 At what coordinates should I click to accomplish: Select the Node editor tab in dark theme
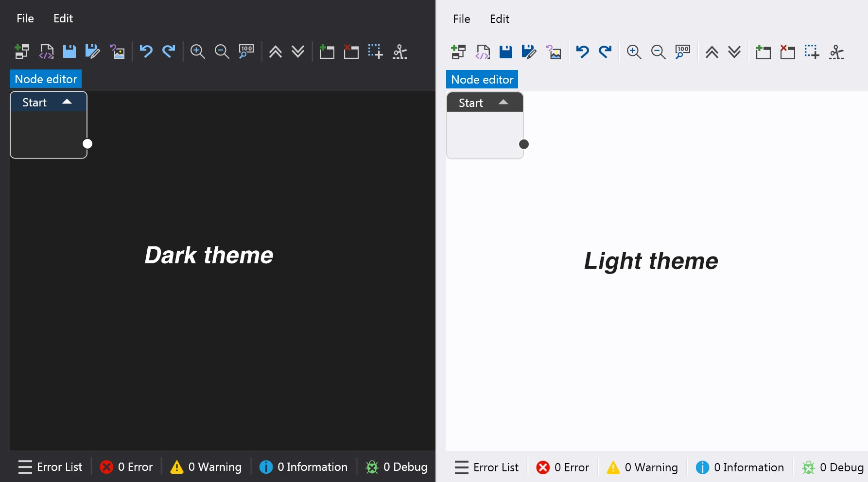click(46, 79)
